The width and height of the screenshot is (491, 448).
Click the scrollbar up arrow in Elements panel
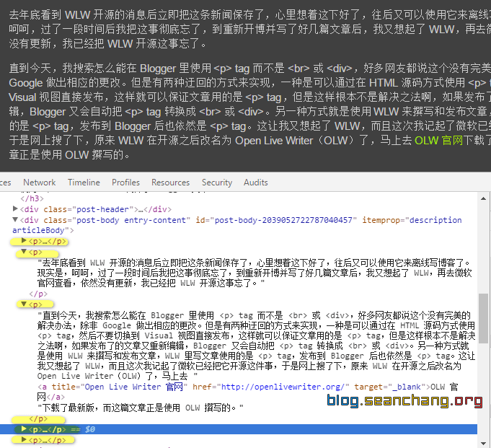pos(483,198)
